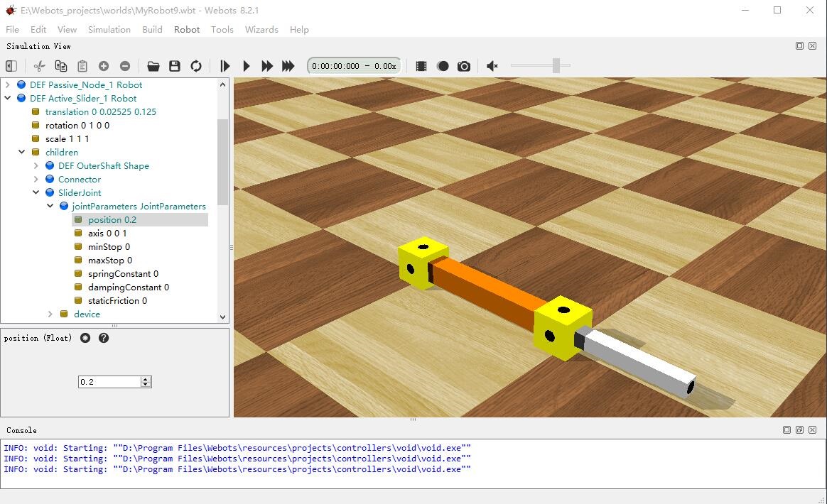Viewport: 827px width, 504px height.
Task: Open the View menu
Action: (67, 30)
